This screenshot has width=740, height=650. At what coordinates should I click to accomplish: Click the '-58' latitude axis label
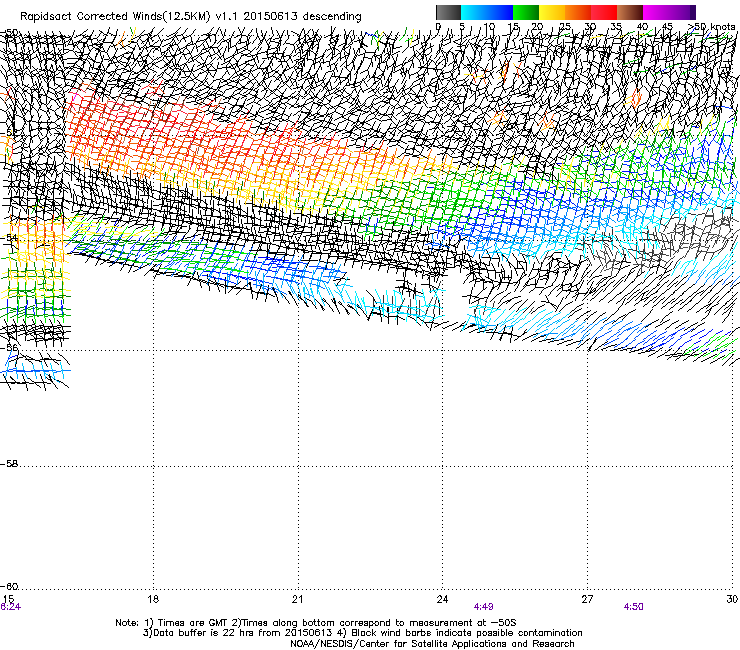tap(8, 464)
